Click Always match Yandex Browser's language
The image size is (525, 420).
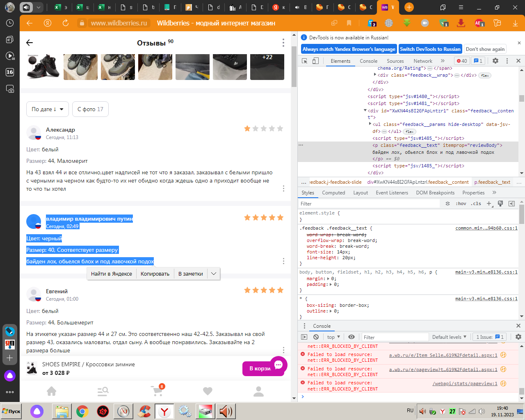point(349,49)
